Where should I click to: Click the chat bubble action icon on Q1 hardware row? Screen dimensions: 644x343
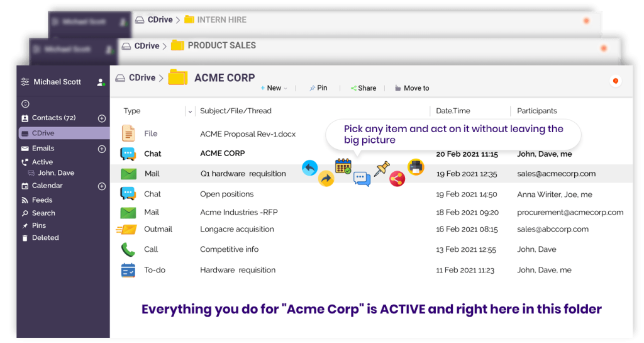362,179
